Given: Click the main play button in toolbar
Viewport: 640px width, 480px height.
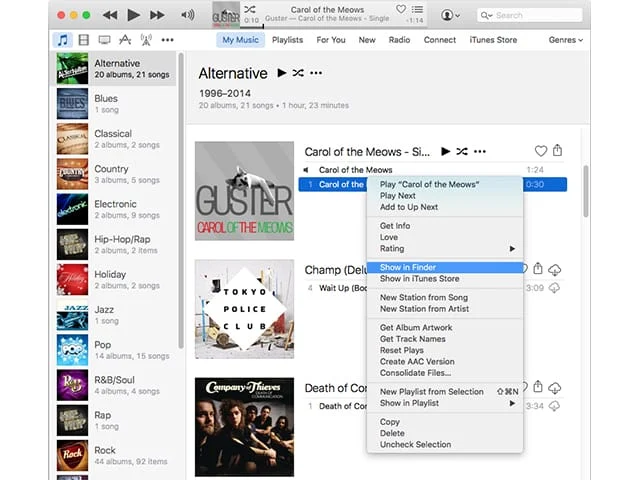Looking at the screenshot, I should (133, 15).
